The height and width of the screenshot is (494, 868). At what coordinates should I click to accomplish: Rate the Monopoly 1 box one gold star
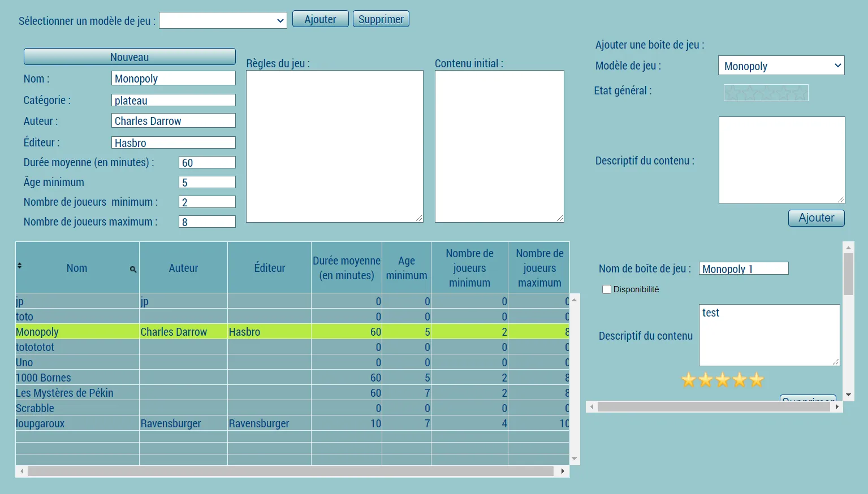[689, 380]
